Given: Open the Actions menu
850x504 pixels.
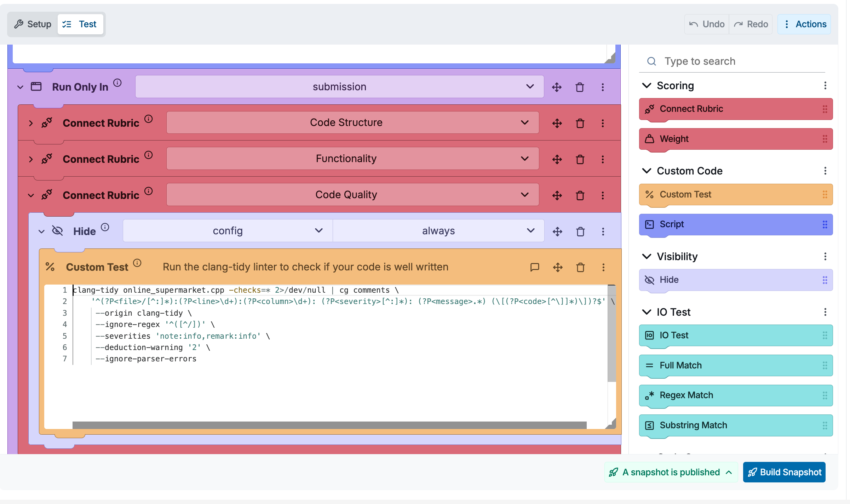Looking at the screenshot, I should [x=804, y=24].
